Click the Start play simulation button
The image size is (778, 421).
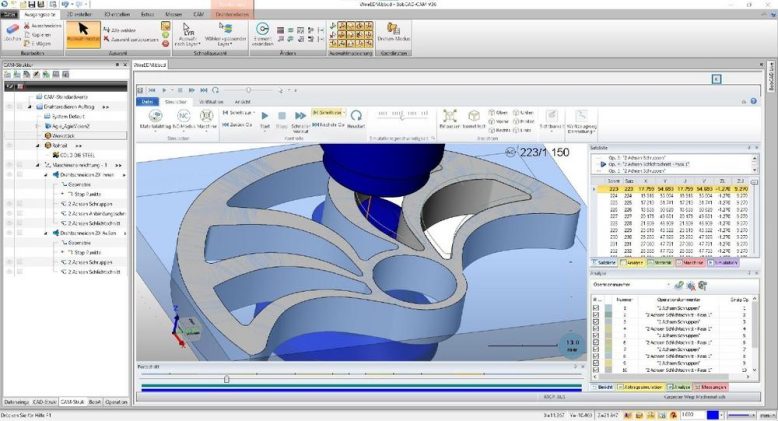pos(265,117)
